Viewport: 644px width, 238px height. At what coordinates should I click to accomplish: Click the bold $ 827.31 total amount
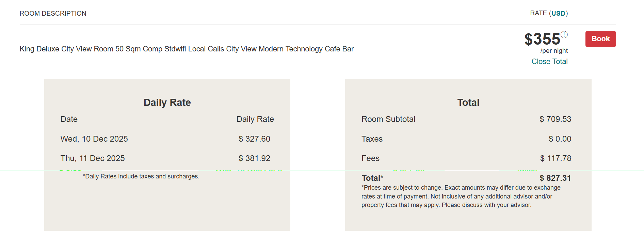pos(555,178)
